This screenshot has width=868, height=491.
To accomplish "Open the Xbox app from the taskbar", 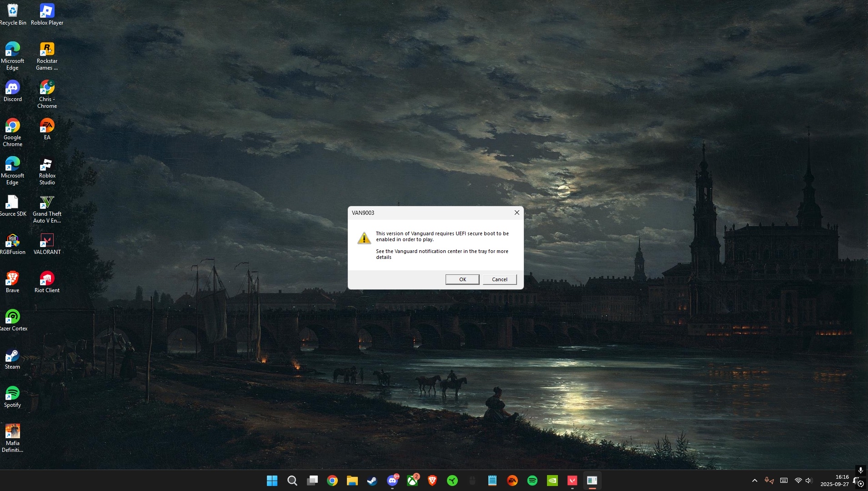I will point(412,481).
